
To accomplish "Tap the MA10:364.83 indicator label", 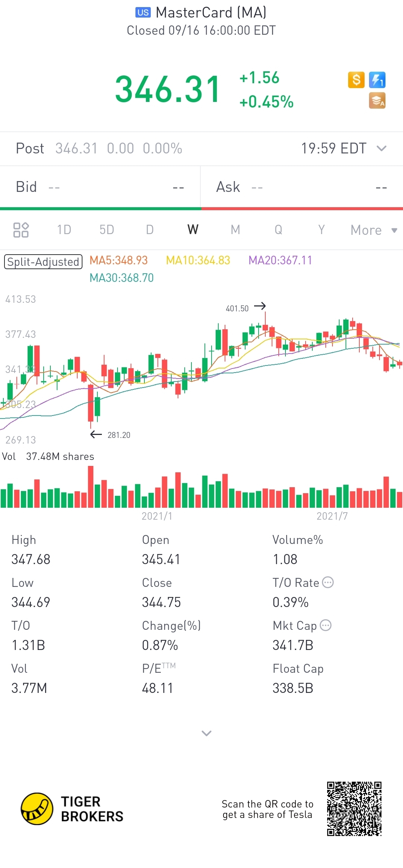I will click(x=198, y=260).
